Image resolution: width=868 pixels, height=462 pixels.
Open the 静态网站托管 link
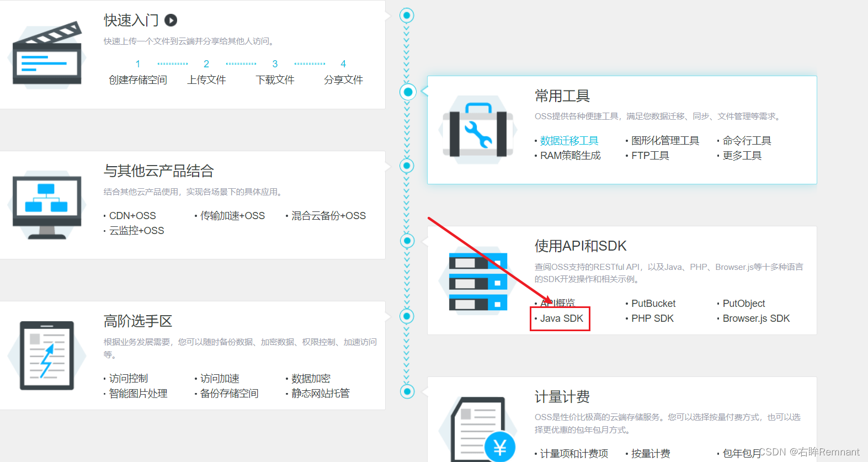click(x=320, y=394)
